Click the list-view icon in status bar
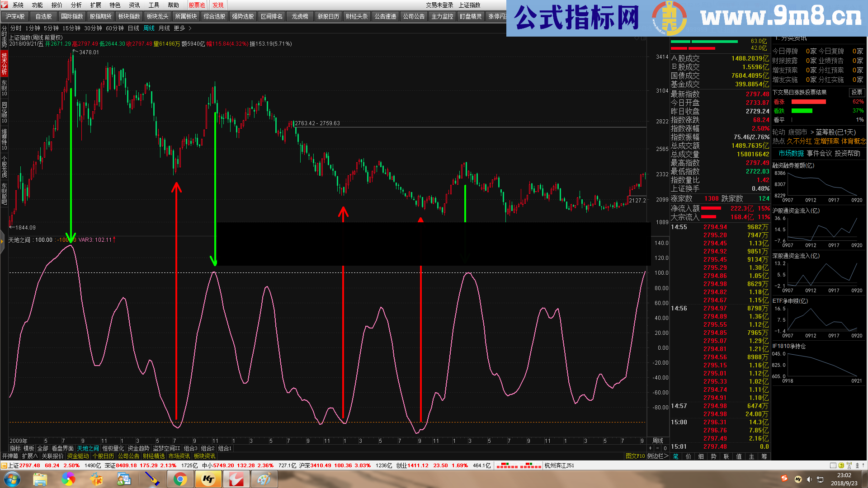Screen dimensions: 868x488 833,465
